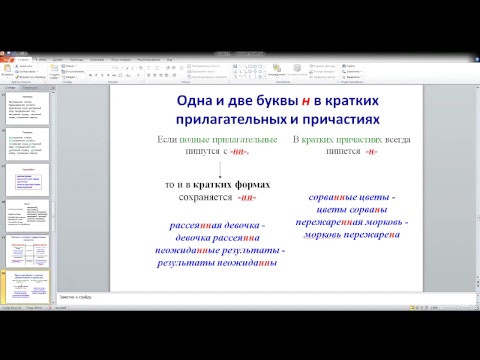Click the text 'морковь пережарена' on the slide

tap(352, 235)
